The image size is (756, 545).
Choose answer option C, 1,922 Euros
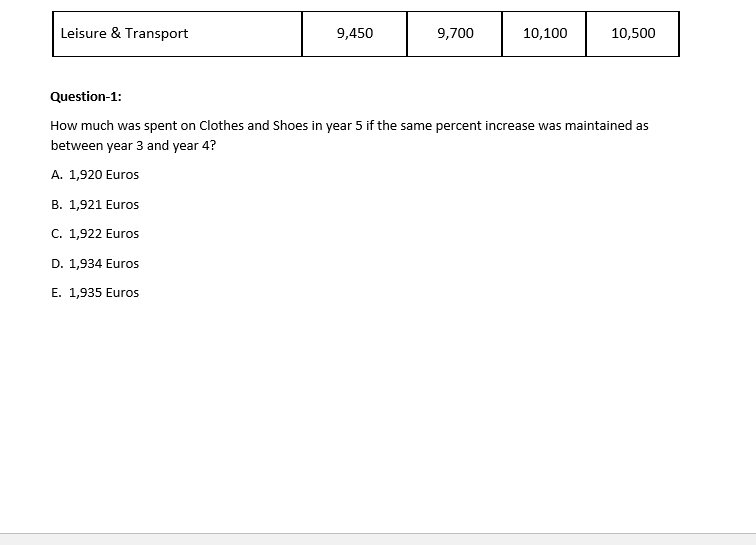pos(95,234)
